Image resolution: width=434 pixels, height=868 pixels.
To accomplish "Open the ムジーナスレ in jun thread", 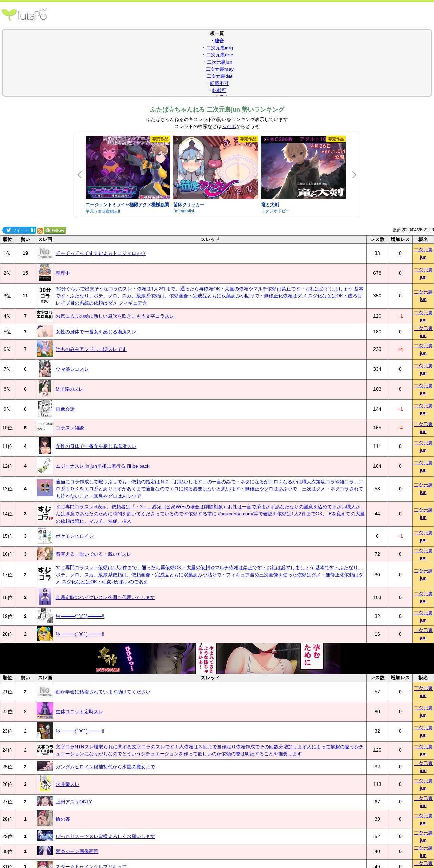I will [102, 466].
